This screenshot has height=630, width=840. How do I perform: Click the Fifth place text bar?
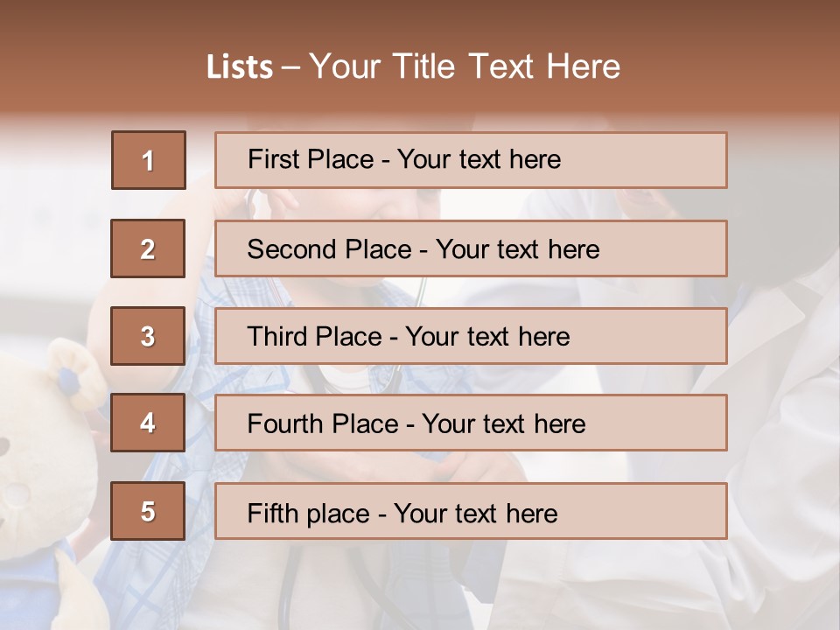[x=471, y=511]
